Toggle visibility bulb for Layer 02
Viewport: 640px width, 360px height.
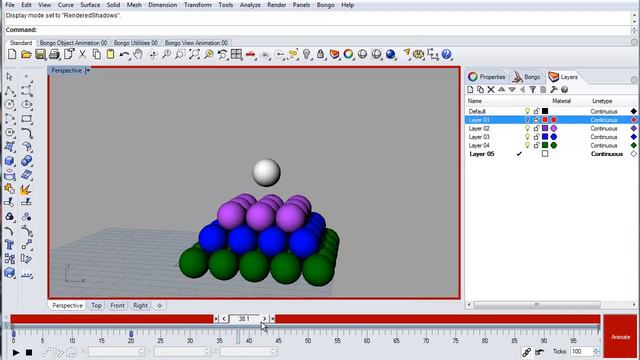527,128
